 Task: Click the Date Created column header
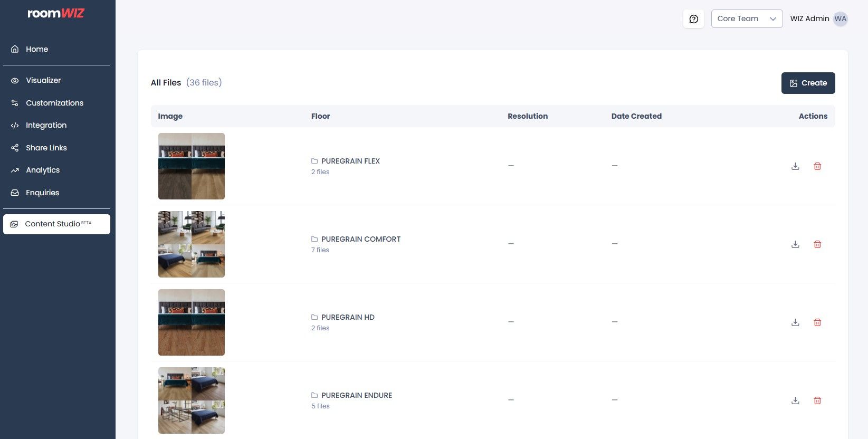(636, 116)
